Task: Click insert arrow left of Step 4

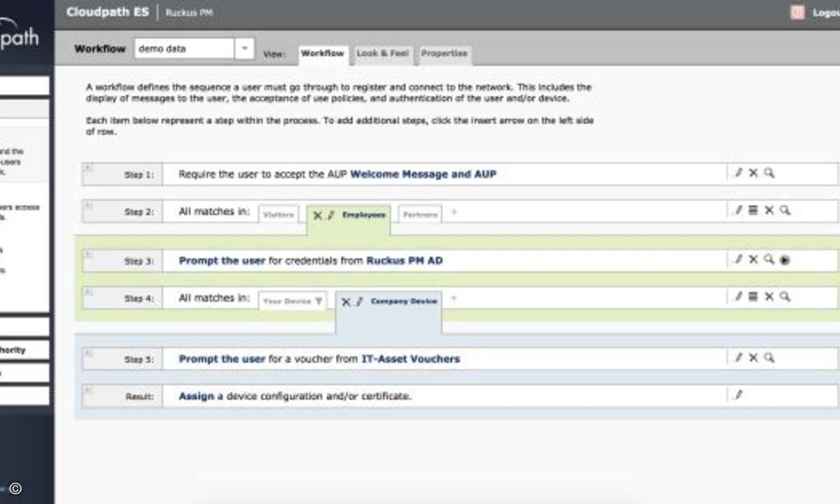Action: pyautogui.click(x=87, y=291)
